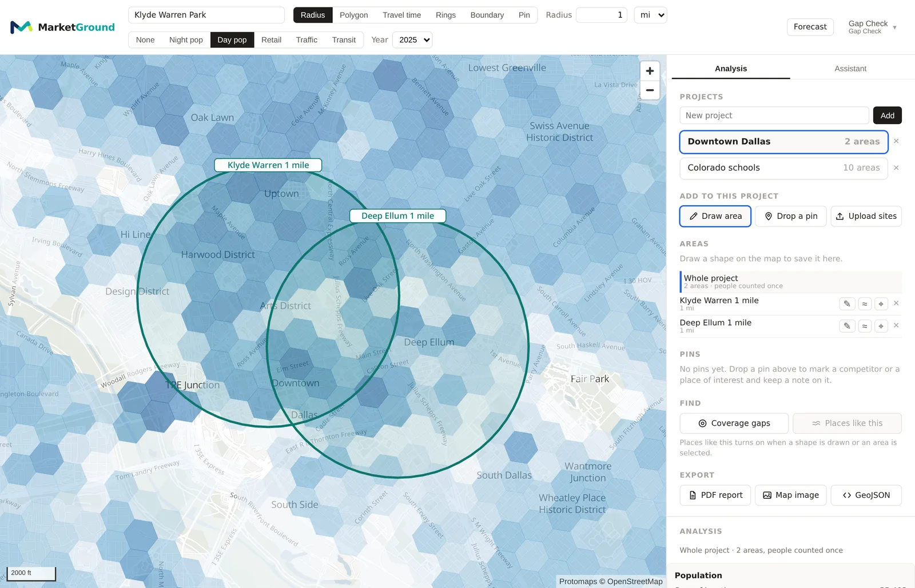Zoom in on the map
The height and width of the screenshot is (588, 915).
tap(650, 71)
